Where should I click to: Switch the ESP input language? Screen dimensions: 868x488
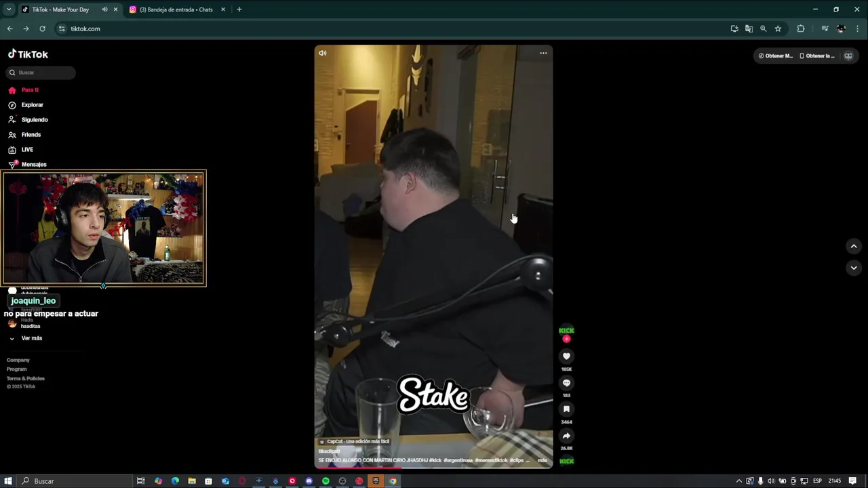pyautogui.click(x=817, y=481)
